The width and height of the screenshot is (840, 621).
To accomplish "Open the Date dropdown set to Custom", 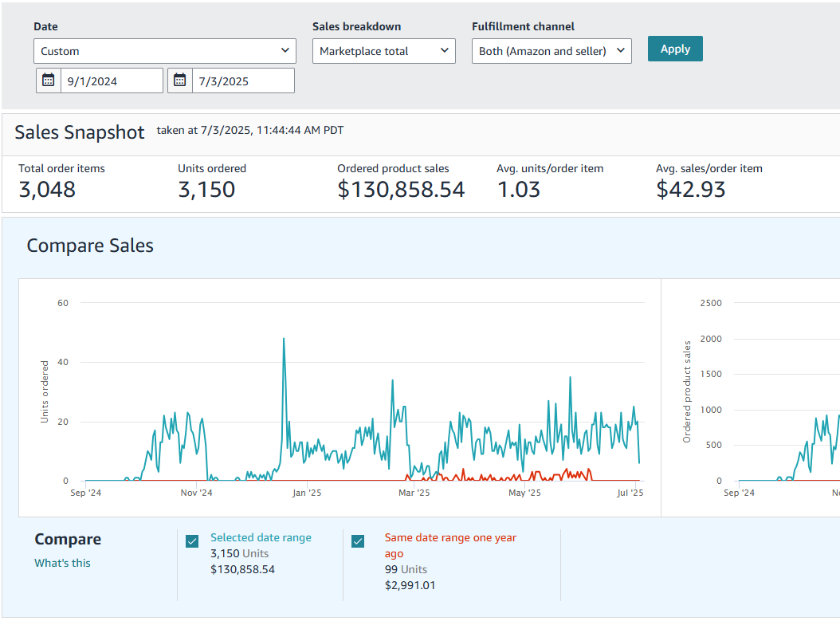I will (x=164, y=50).
